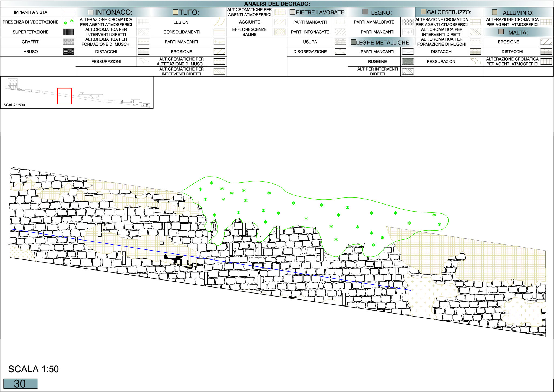
Task: Click the Analisi del Degrado title bar
Action: tap(277, 4)
